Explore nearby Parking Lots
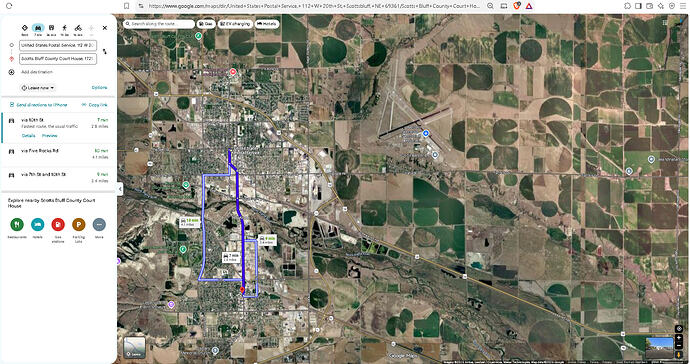This screenshot has height=364, width=690. [78, 224]
